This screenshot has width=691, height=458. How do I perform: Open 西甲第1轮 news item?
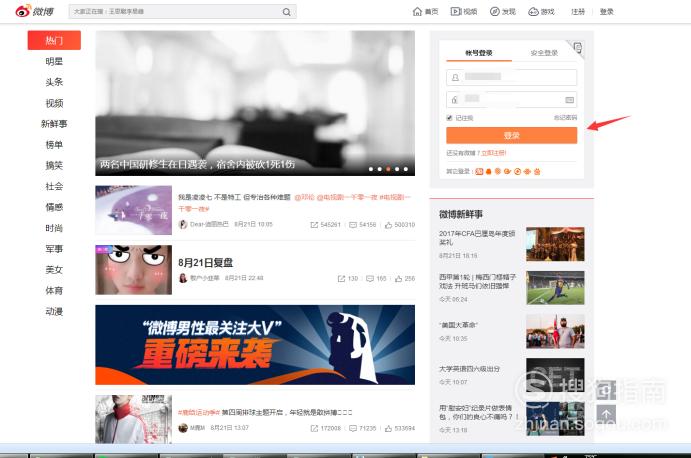coord(477,281)
